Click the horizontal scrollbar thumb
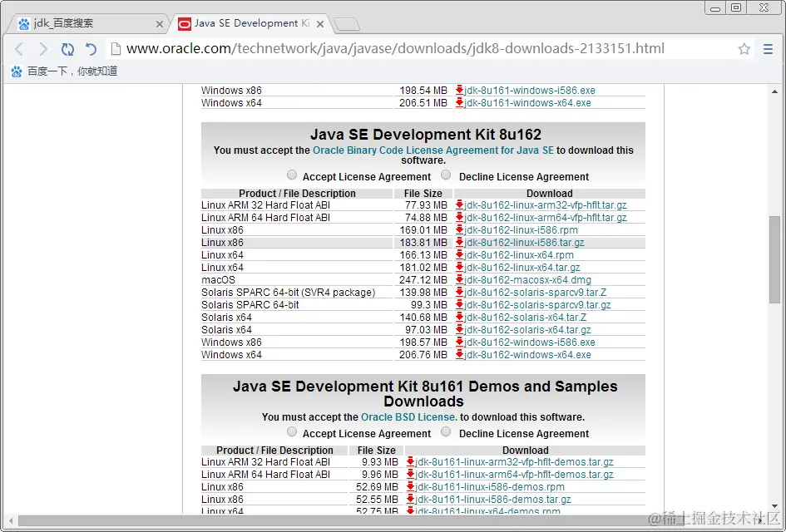Image resolution: width=786 pixels, height=532 pixels. pyautogui.click(x=351, y=521)
